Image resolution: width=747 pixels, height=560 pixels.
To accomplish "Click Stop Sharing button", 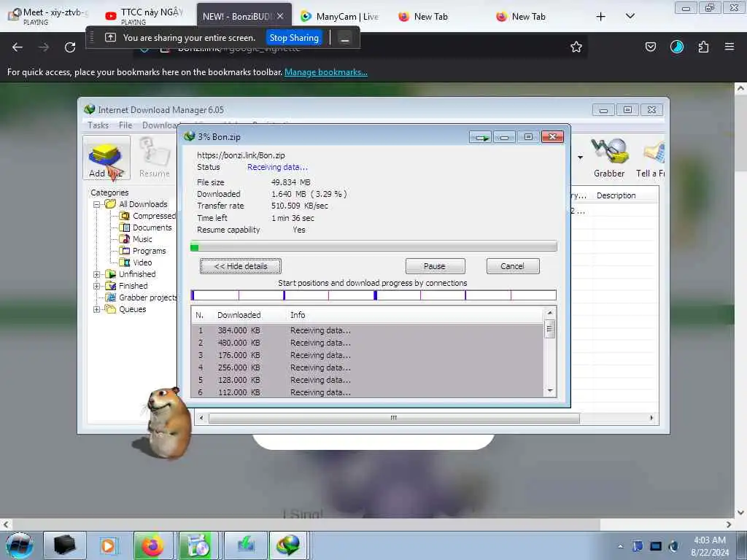I will click(294, 38).
